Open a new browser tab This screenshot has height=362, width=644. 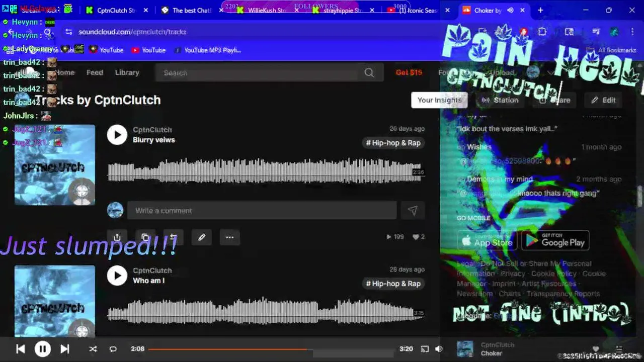(x=540, y=10)
